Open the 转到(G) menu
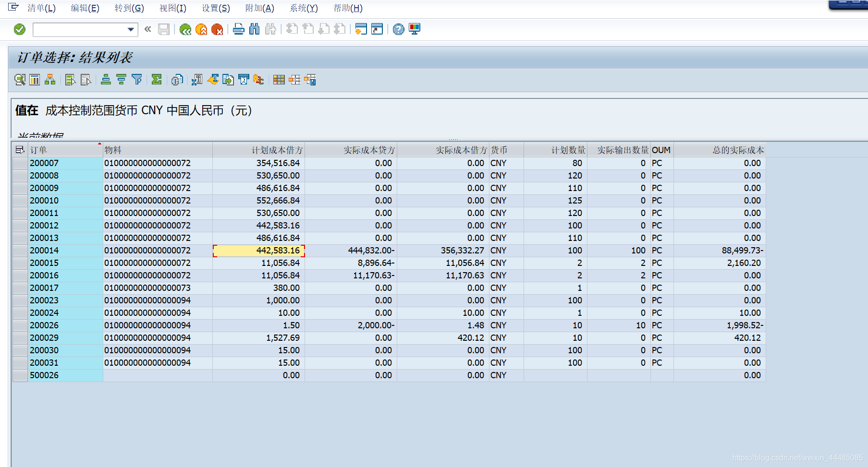868x467 pixels. [x=129, y=8]
